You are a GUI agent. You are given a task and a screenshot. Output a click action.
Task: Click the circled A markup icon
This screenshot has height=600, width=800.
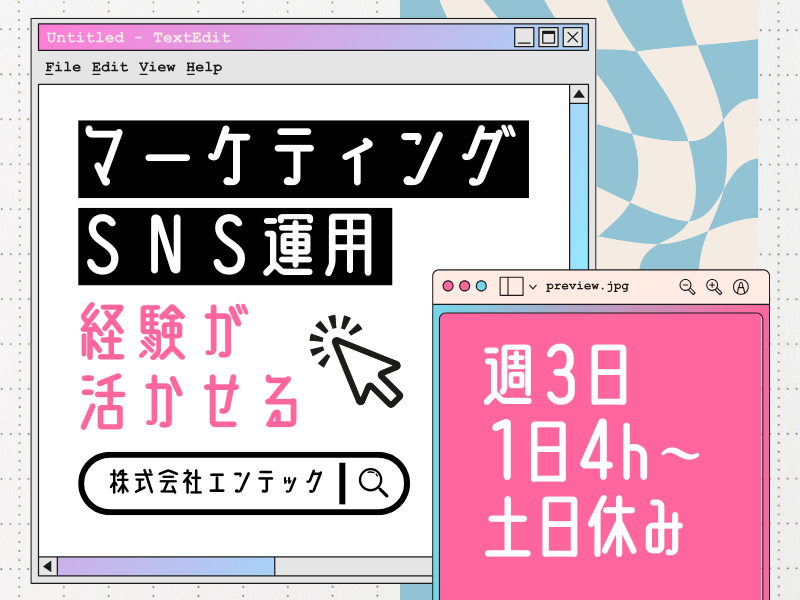(x=741, y=287)
